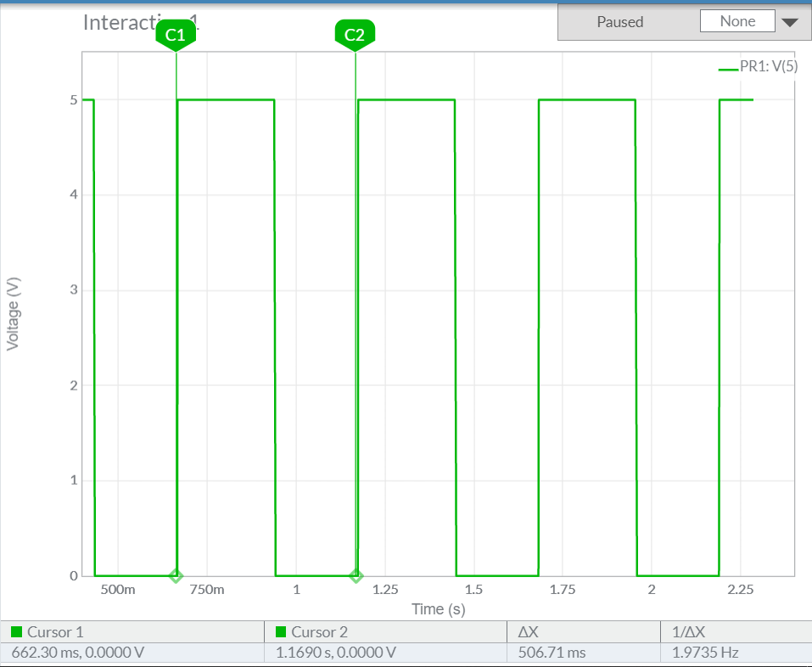Click the Cursor 2 reading 1.1690 s
The image size is (812, 667).
pyautogui.click(x=335, y=653)
